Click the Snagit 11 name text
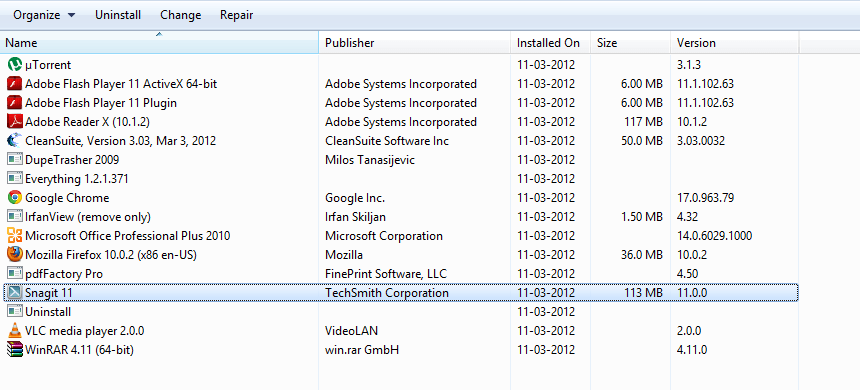Viewport: 860px width, 390px height. coord(49,293)
